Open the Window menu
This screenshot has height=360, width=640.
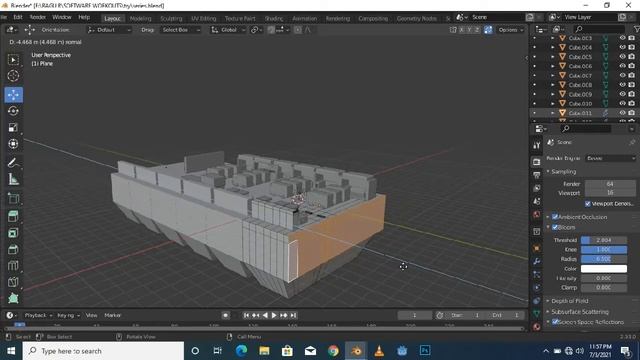click(x=62, y=17)
